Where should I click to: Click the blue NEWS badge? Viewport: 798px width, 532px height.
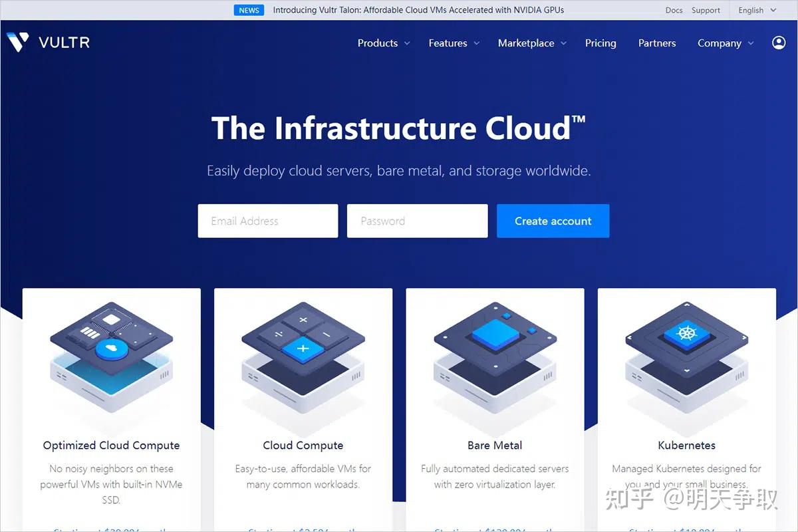click(x=249, y=10)
